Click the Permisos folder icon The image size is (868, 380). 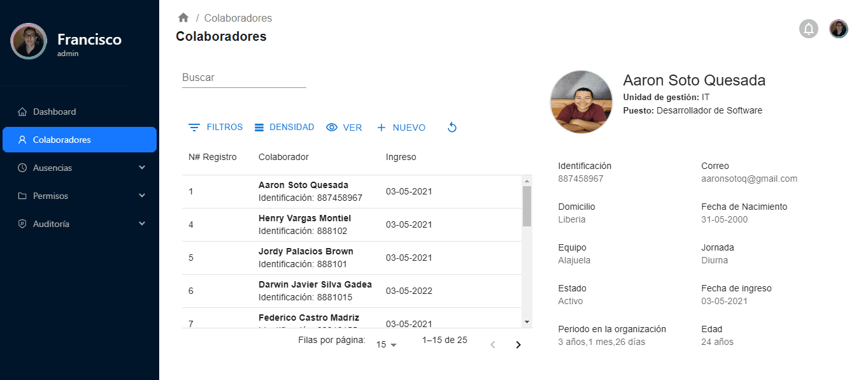pos(22,196)
